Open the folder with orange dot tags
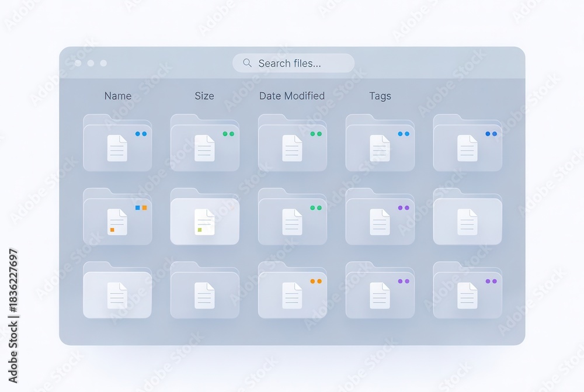This screenshot has height=392, width=584. click(x=293, y=290)
